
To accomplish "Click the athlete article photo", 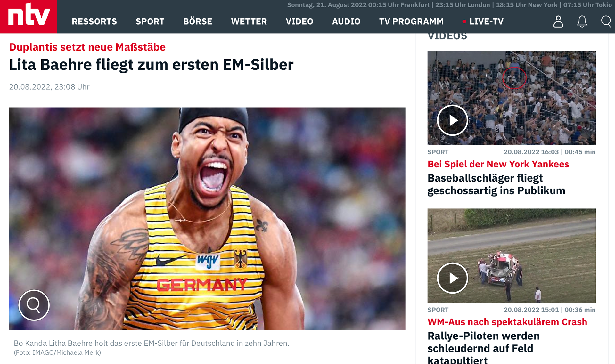I will point(207,219).
